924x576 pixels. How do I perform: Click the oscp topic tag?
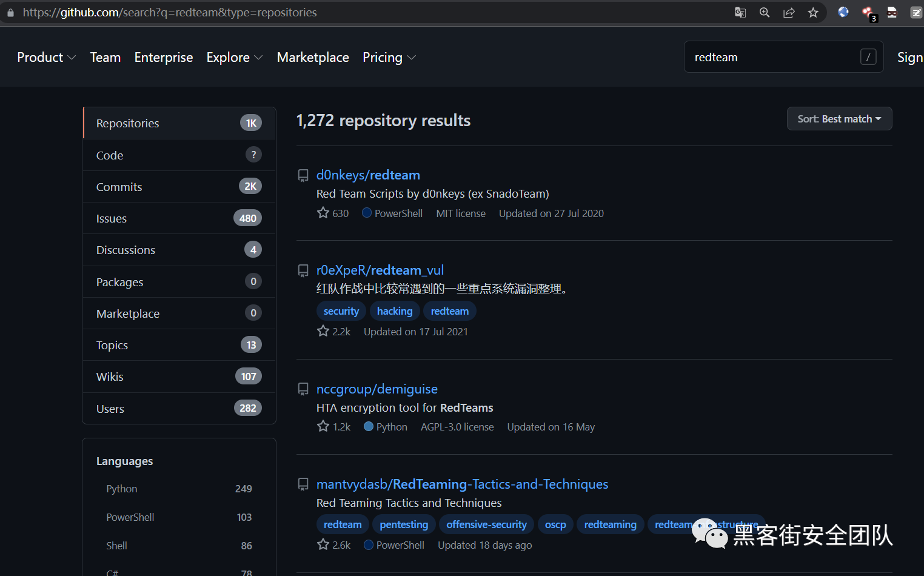555,524
